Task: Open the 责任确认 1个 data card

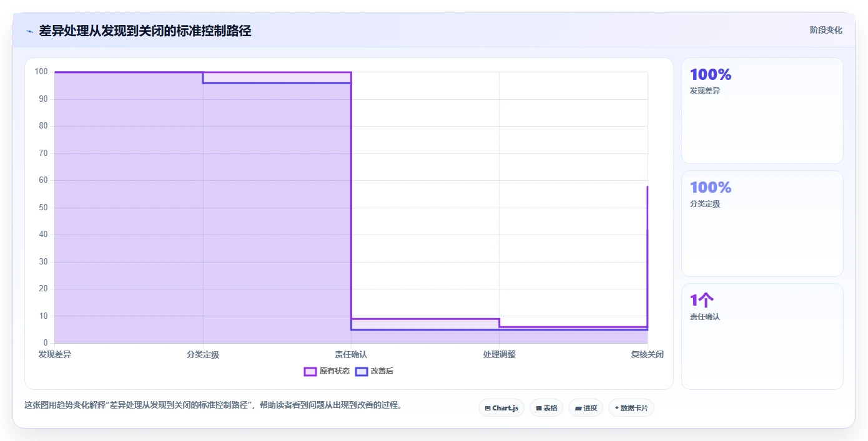Action: (762, 336)
